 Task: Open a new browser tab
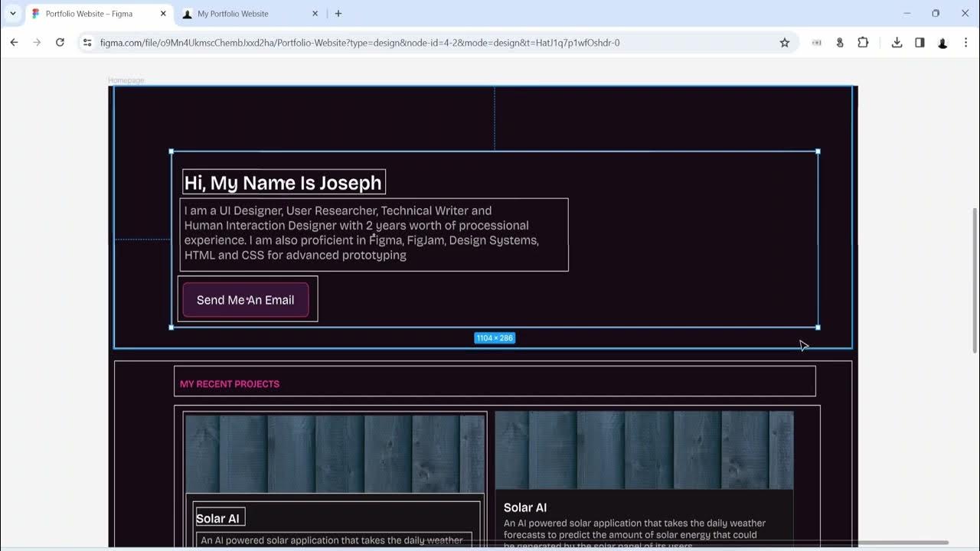pos(338,14)
